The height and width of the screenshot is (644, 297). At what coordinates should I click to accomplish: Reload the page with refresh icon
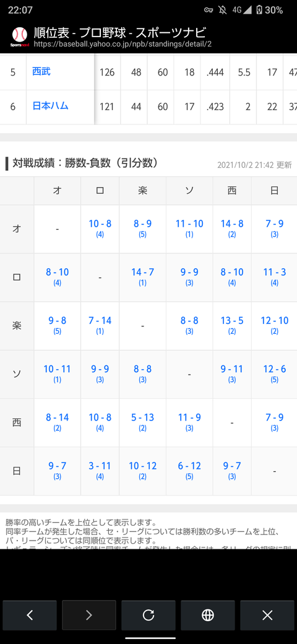(x=148, y=615)
